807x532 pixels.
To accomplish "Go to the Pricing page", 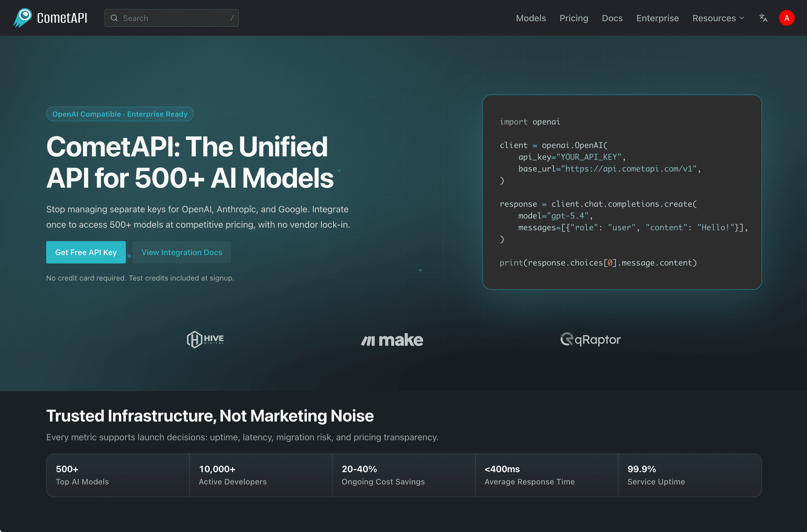I will point(574,18).
